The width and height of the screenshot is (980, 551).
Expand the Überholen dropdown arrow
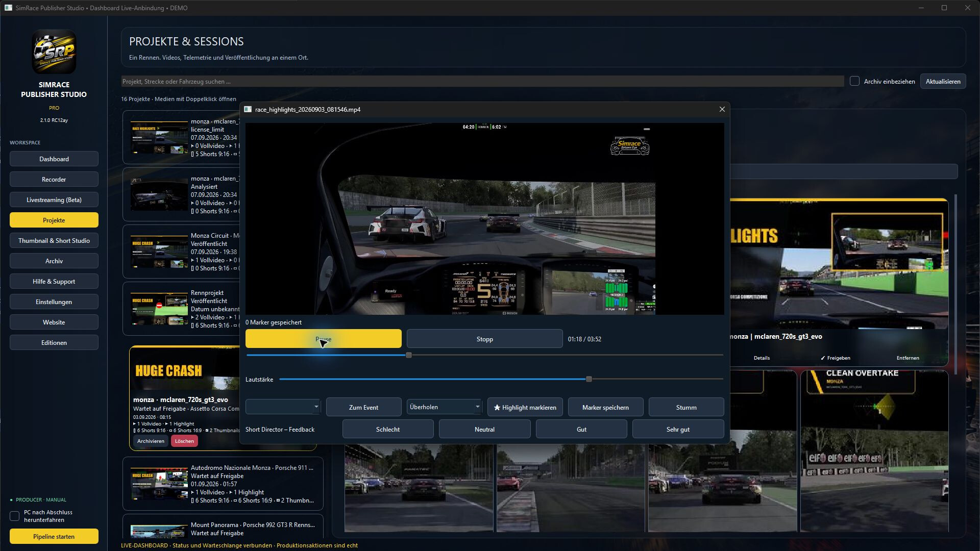477,407
